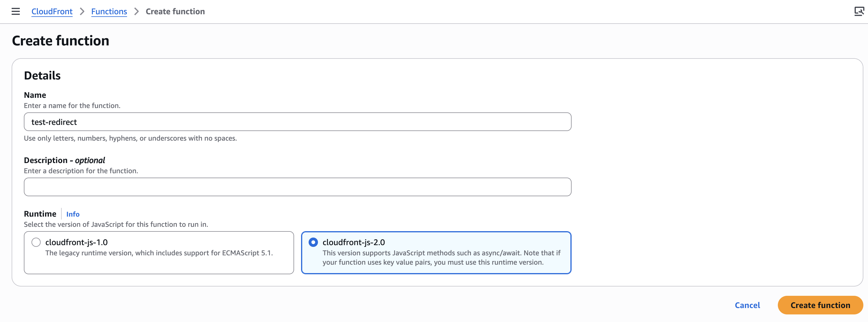
Task: Select the cloudfront-js-1.0 radio button
Action: point(36,242)
